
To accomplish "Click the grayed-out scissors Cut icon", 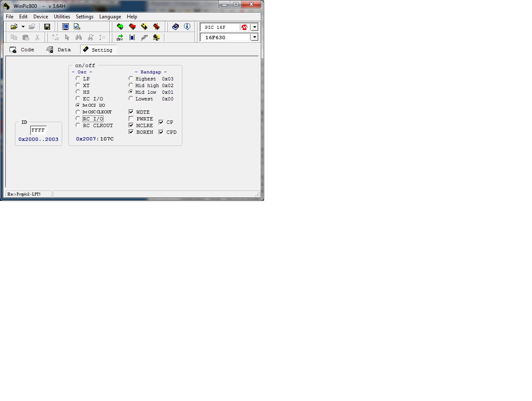I will tap(37, 38).
